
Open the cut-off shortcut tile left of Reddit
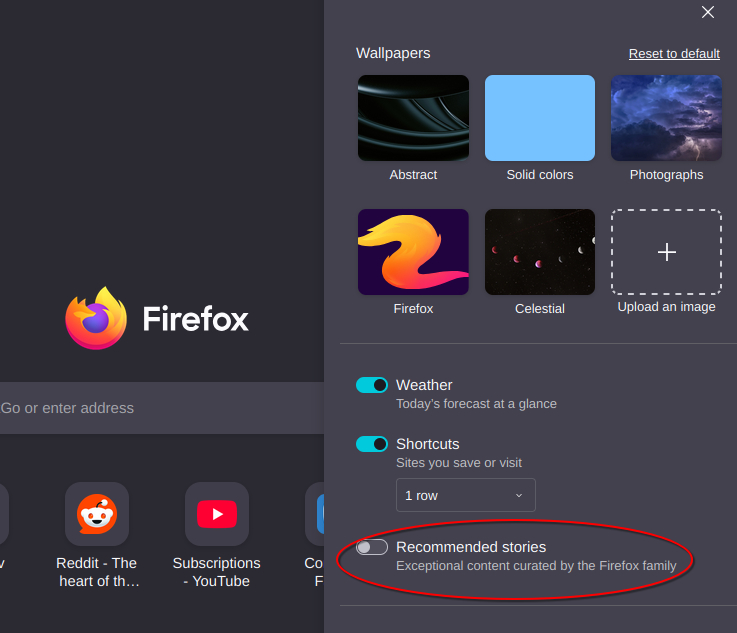point(4,514)
